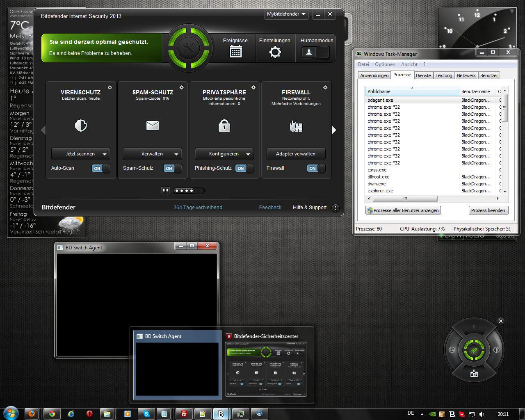
Task: Open the MyBitdefender dropdown menu
Action: click(x=286, y=14)
